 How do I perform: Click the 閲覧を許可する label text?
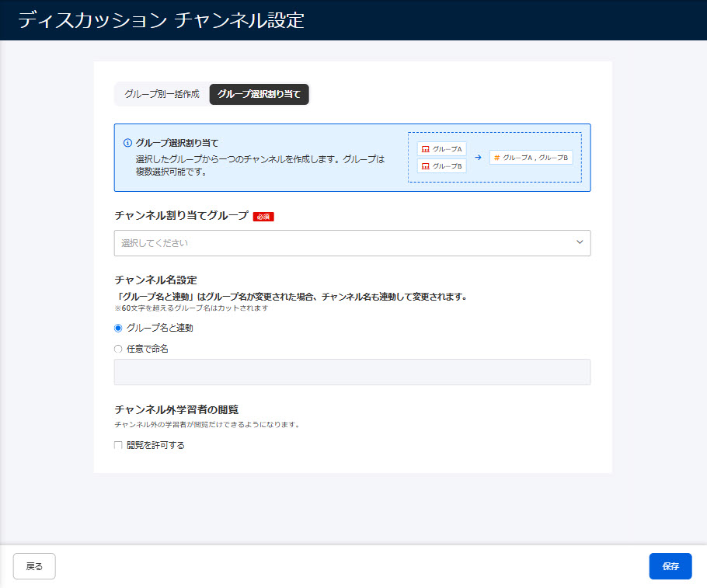click(155, 446)
